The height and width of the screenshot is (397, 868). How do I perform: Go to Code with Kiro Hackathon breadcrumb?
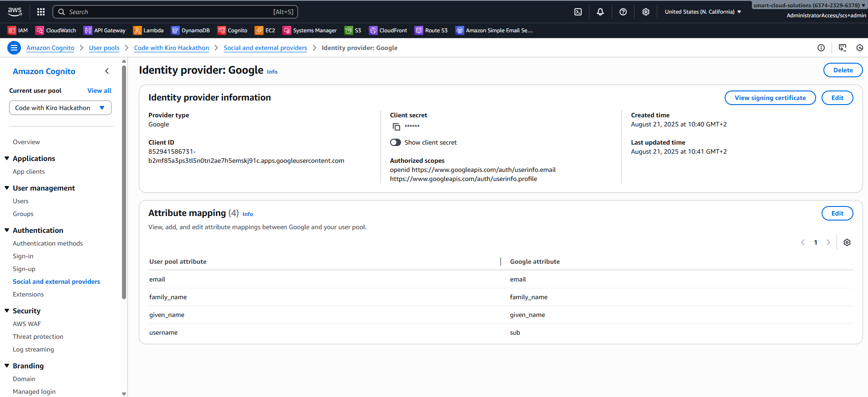tap(172, 48)
